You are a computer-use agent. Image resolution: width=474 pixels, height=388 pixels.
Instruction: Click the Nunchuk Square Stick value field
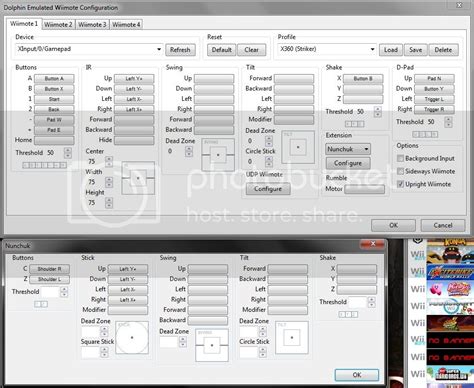(x=91, y=352)
